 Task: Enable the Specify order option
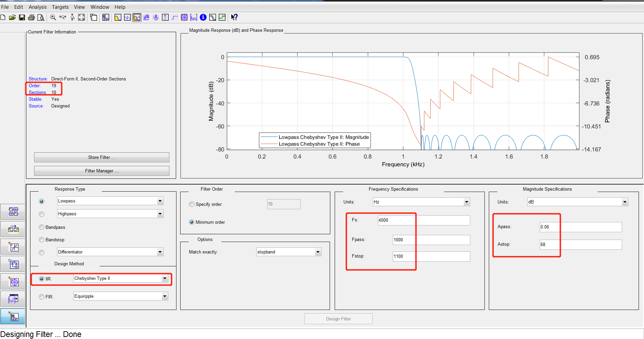click(192, 204)
